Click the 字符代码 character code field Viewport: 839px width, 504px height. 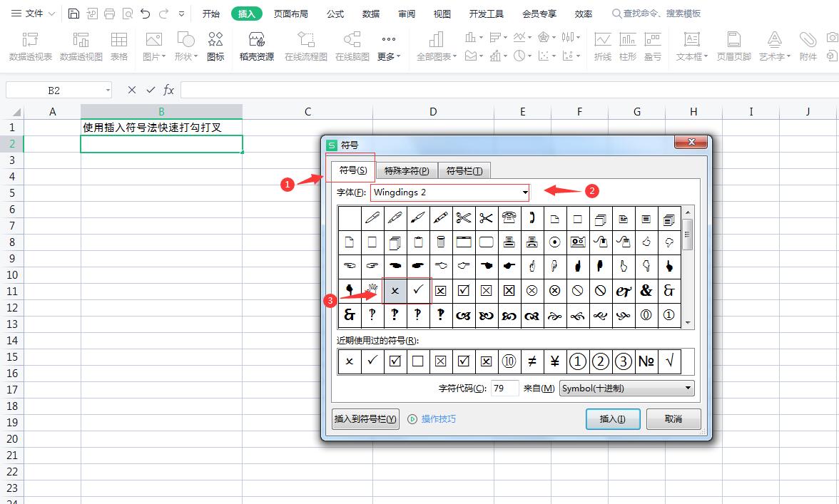[x=504, y=388]
